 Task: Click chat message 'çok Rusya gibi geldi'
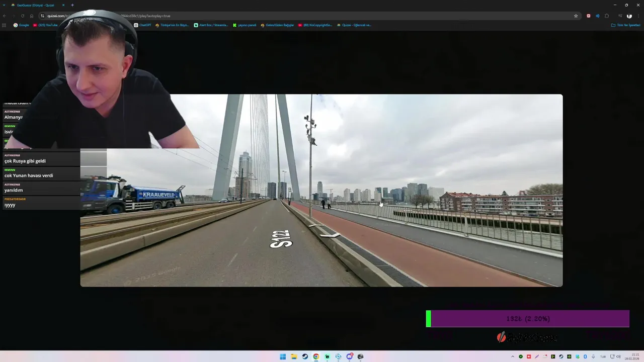[x=25, y=161]
